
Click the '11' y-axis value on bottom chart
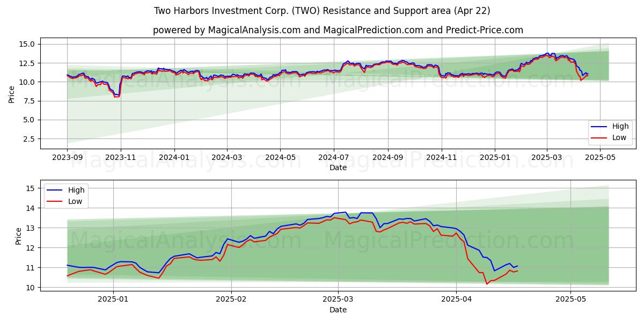click(x=30, y=268)
